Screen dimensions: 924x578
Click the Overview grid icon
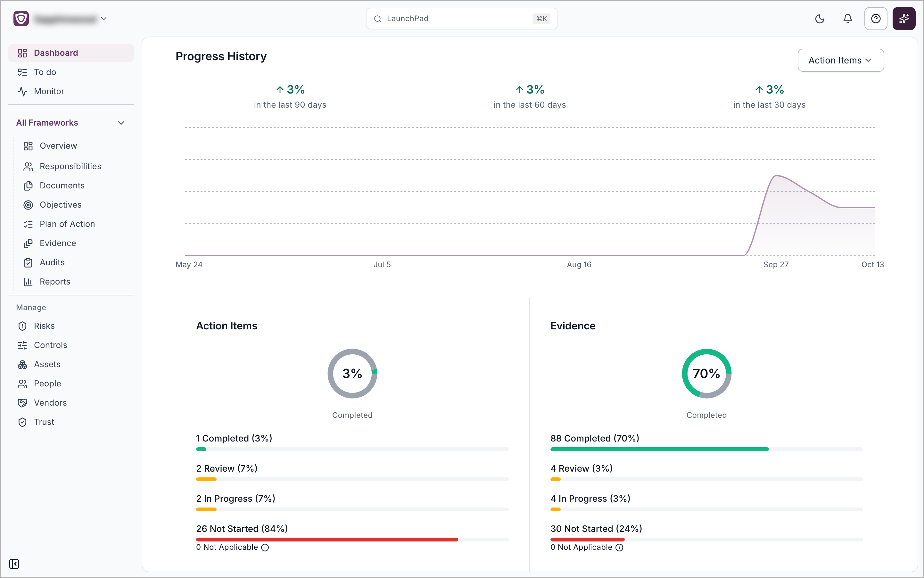point(28,146)
